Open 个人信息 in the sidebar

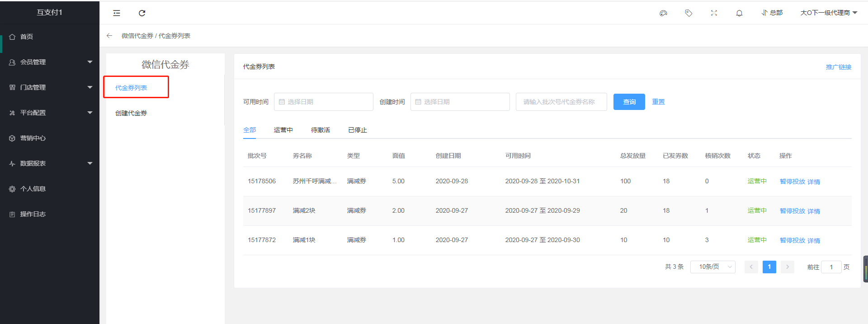click(x=33, y=189)
